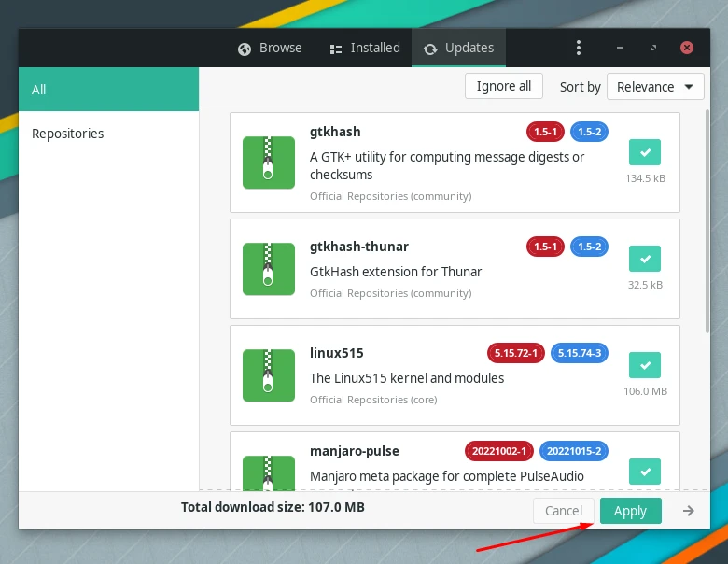Viewport: 728px width, 564px height.
Task: Click the gtkhash-thunar package icon
Action: [x=269, y=269]
